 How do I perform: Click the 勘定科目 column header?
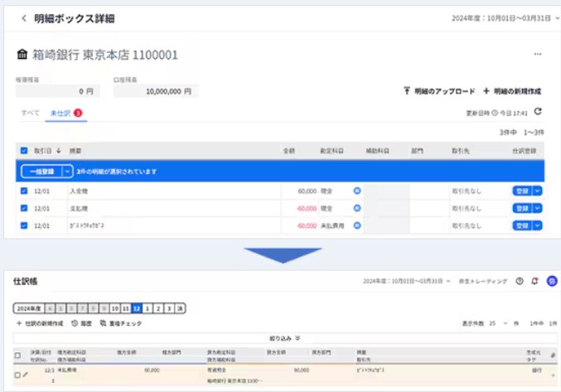tap(331, 151)
